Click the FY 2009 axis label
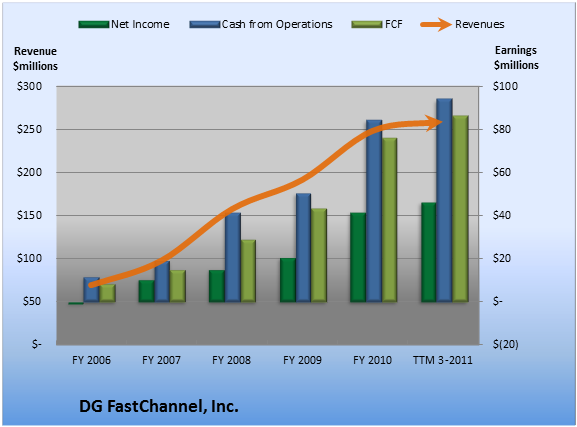Viewport: 577px width, 427px height. (x=302, y=360)
